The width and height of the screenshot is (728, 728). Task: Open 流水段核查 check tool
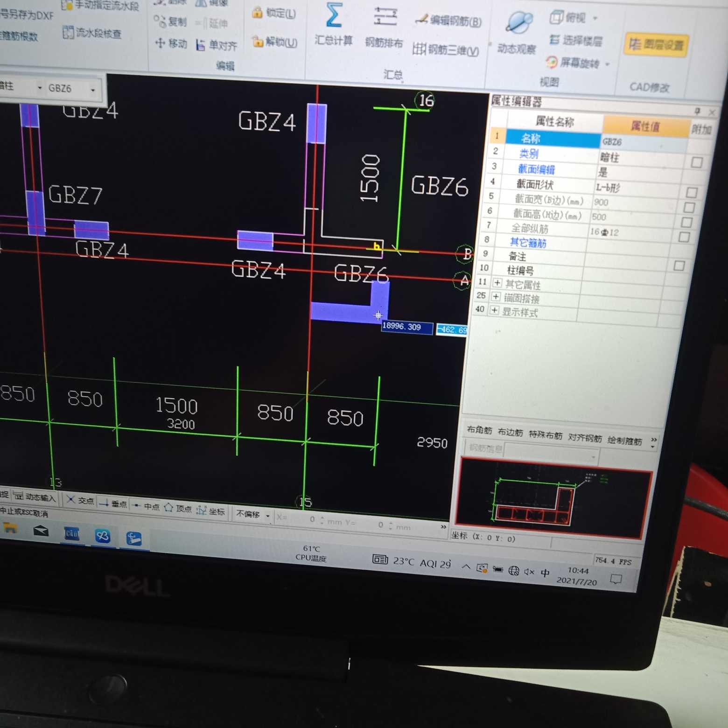(x=92, y=33)
